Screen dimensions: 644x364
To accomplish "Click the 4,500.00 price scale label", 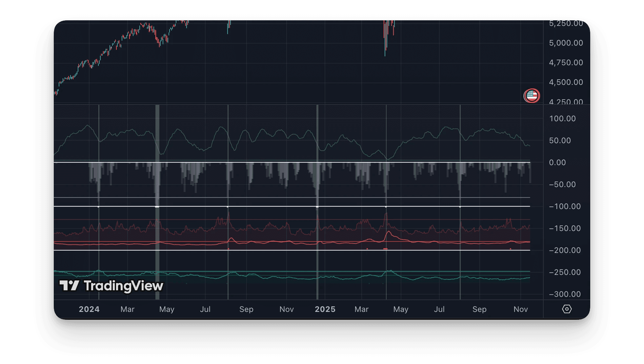I will pos(566,82).
